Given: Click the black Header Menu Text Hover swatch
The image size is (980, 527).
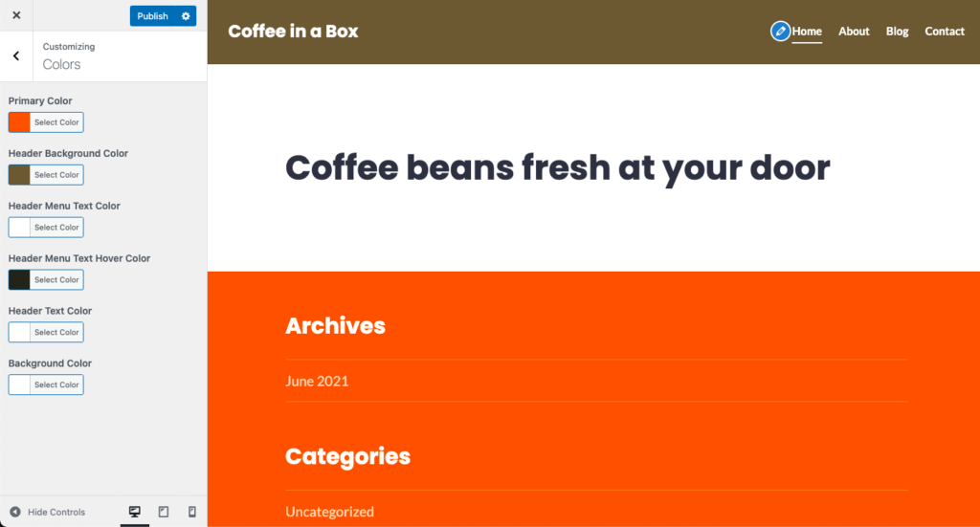Looking at the screenshot, I should [x=19, y=279].
